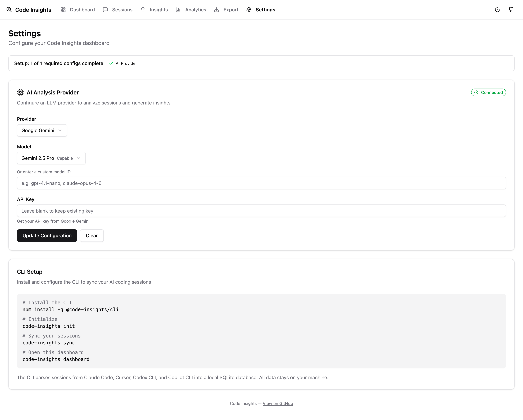Click the Analytics bar chart icon
The height and width of the screenshot is (420, 523).
178,10
